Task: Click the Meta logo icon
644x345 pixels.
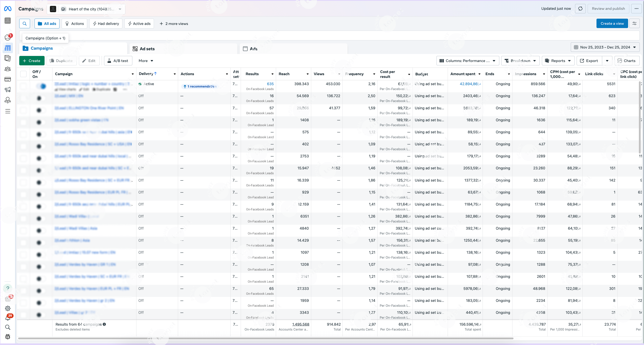Action: (x=8, y=9)
